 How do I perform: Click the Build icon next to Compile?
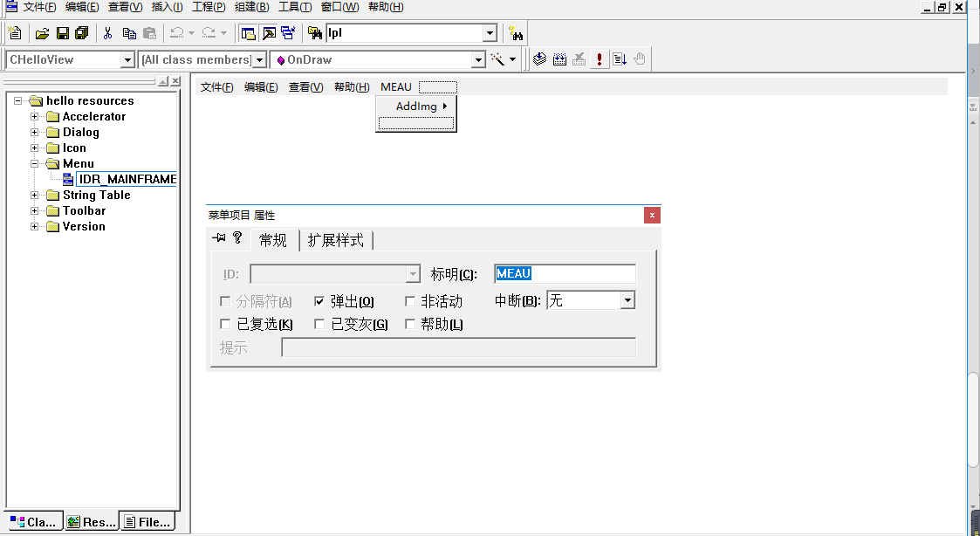click(559, 59)
